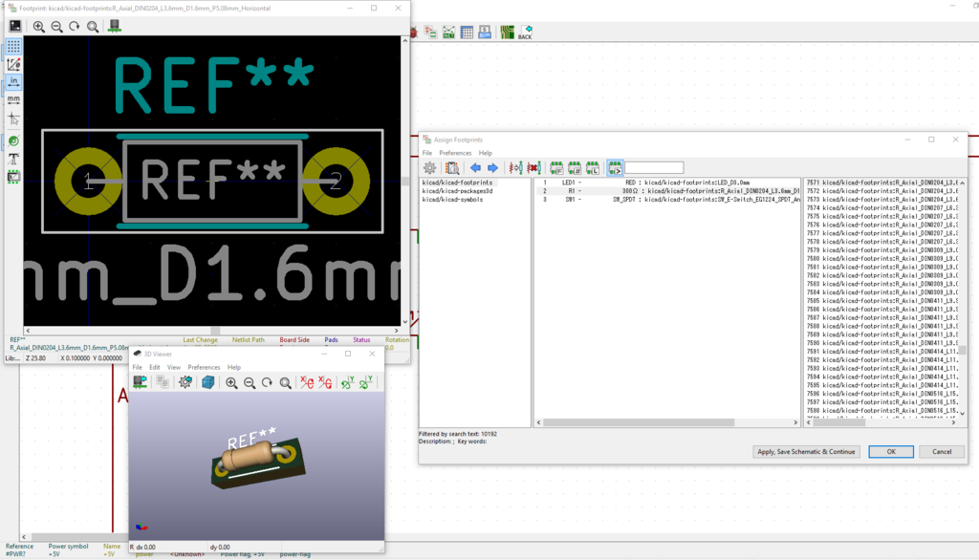Toggle text outline sketch mode
979x560 pixels.
pos(13,160)
